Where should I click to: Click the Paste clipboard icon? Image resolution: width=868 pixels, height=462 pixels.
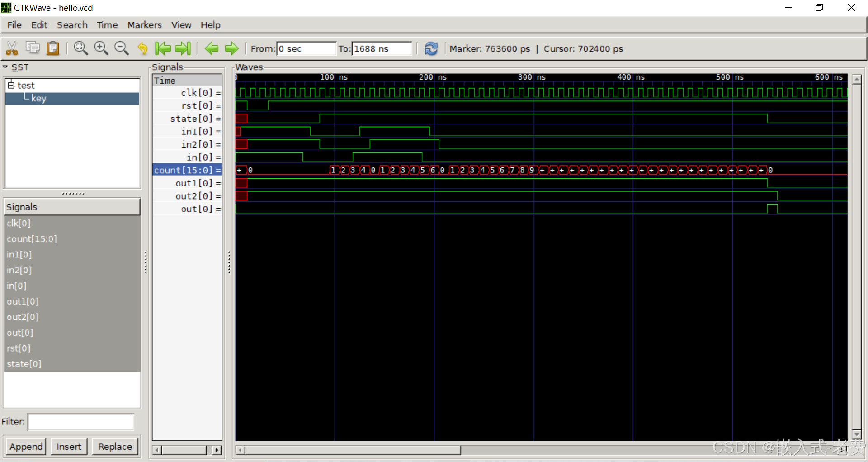(53, 48)
